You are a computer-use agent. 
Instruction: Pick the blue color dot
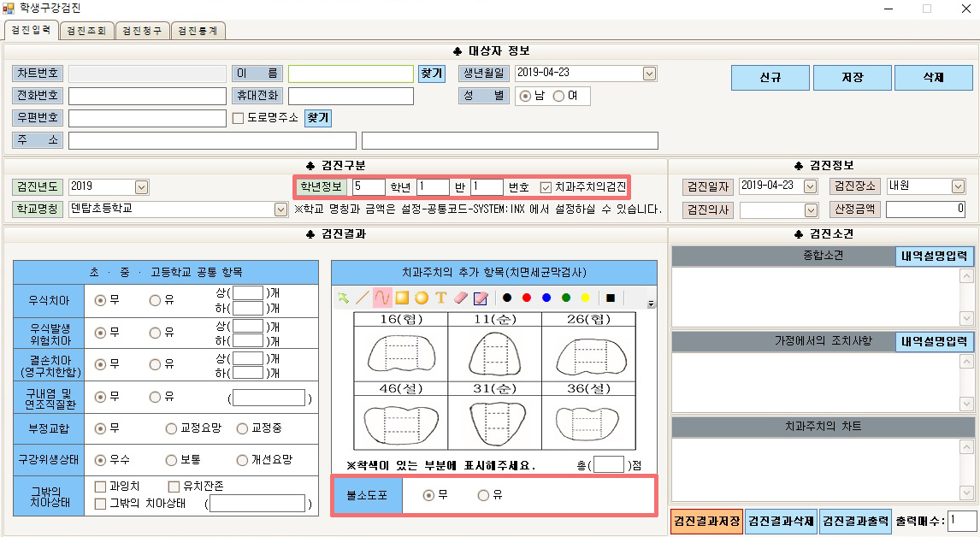(547, 298)
